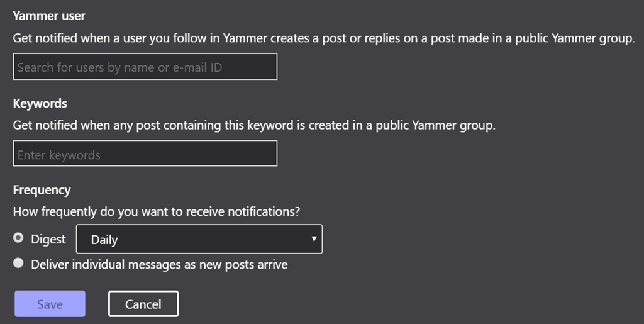The image size is (644, 324).
Task: Click the "Yammer user" section heading
Action: (49, 16)
